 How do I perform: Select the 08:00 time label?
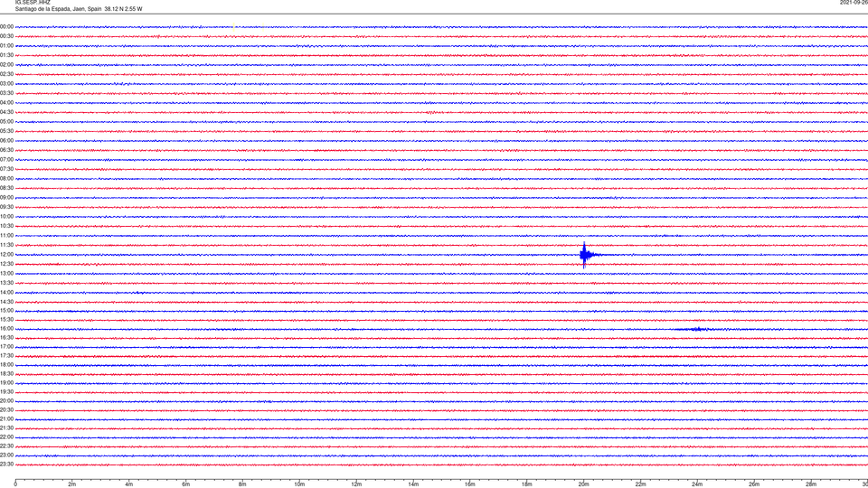pos(6,179)
